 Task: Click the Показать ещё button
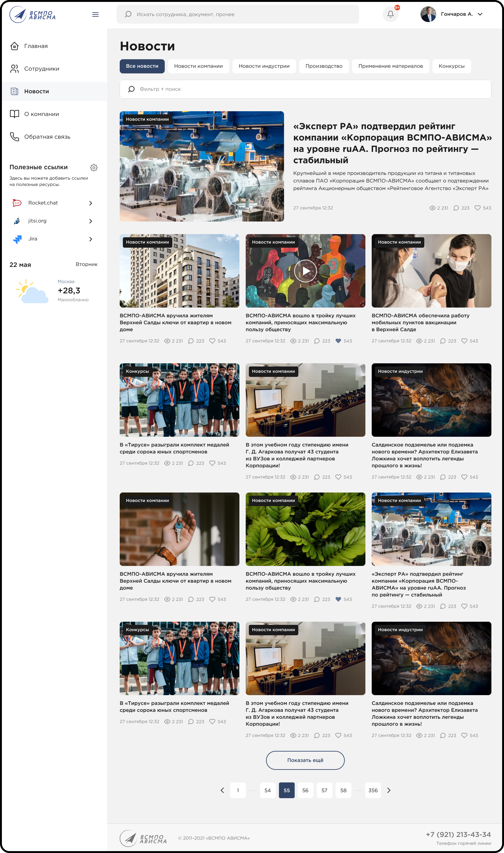click(305, 760)
